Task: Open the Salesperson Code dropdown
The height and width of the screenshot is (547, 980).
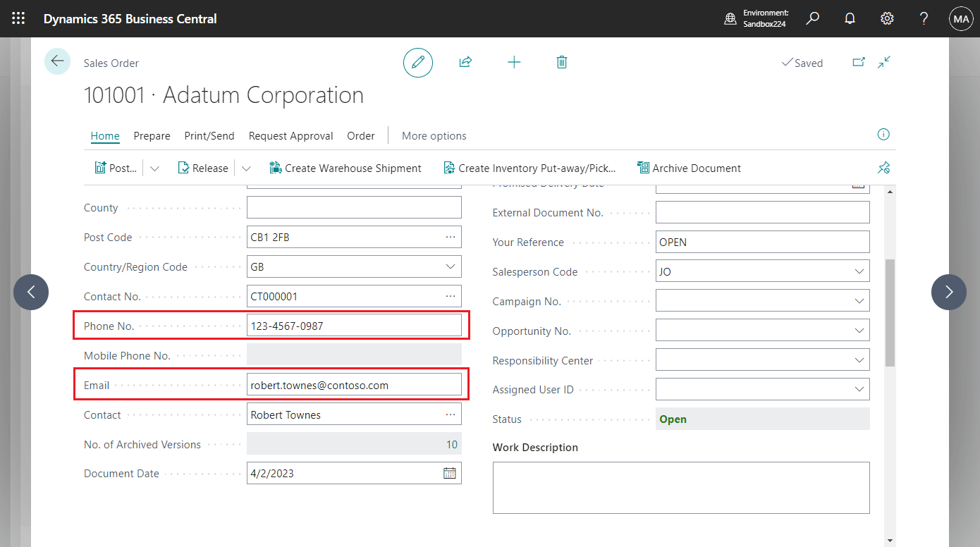Action: [x=859, y=271]
